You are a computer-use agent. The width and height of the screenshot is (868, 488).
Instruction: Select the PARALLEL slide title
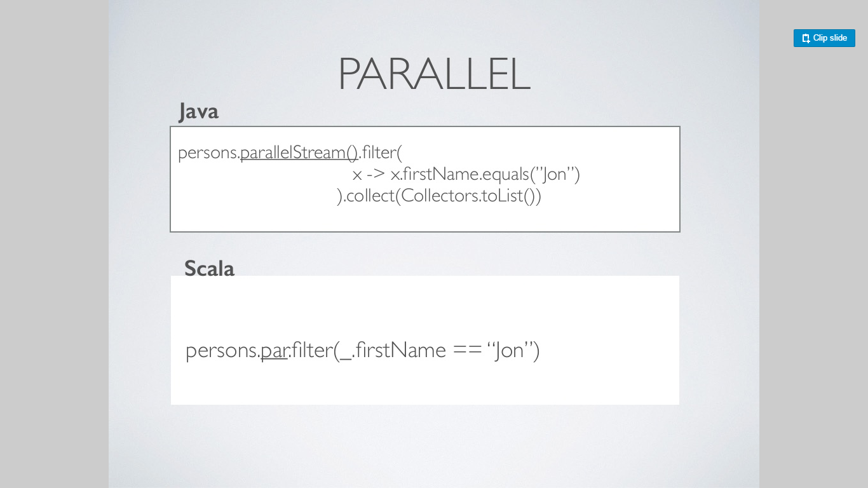pos(434,74)
